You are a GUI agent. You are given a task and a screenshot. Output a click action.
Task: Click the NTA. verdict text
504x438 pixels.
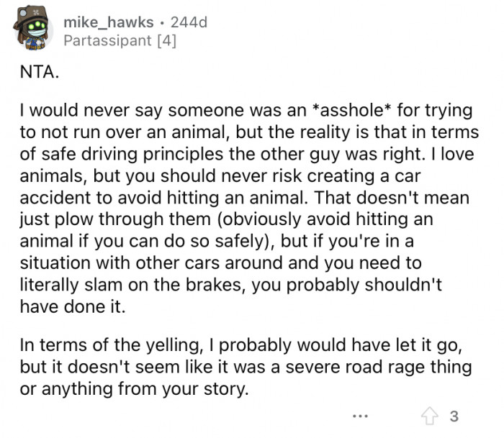[x=33, y=73]
